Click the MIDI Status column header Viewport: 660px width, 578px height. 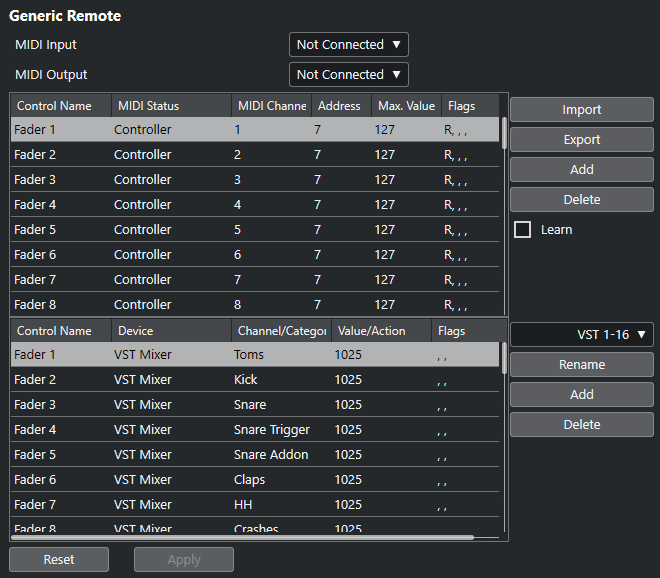(171, 106)
